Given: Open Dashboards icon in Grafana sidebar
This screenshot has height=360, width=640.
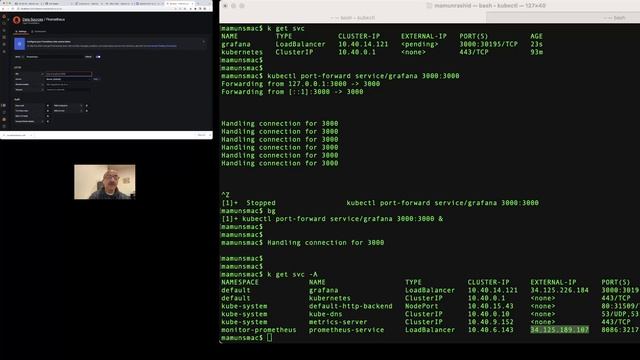Looking at the screenshot, I should click(4, 37).
